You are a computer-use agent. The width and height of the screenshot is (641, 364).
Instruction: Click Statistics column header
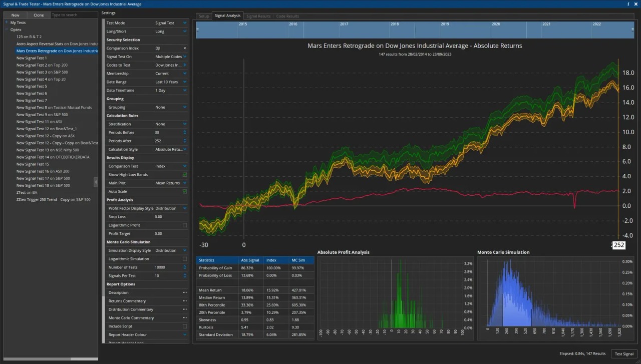coord(217,260)
